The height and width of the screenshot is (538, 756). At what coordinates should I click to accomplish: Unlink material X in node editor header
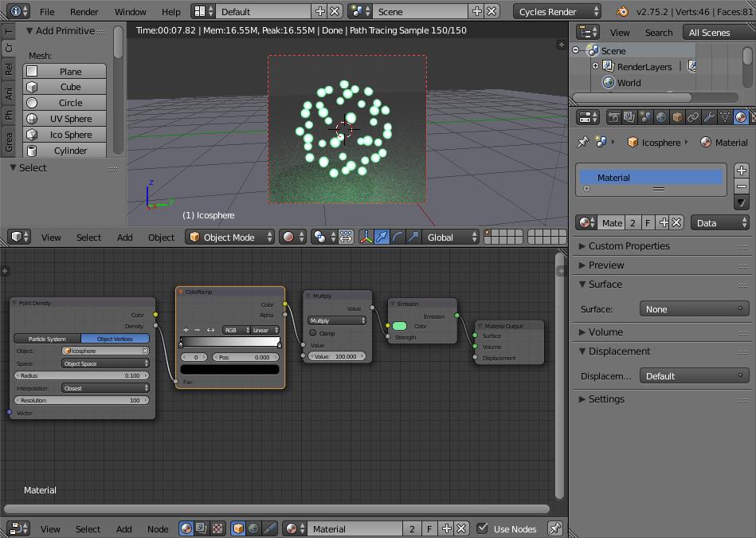tap(461, 528)
